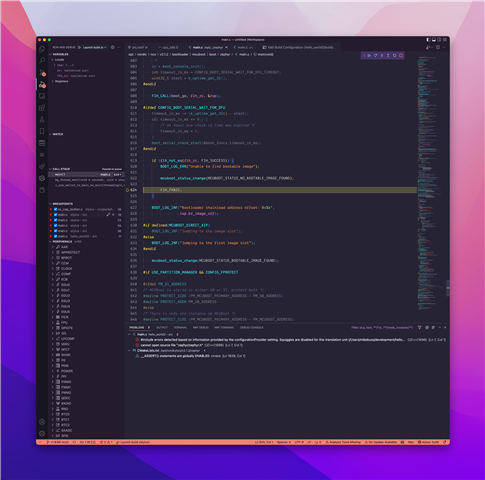Edit the highlighted main.c breakpoint pencil icon
Screen dimensions: 485x480
pos(108,215)
